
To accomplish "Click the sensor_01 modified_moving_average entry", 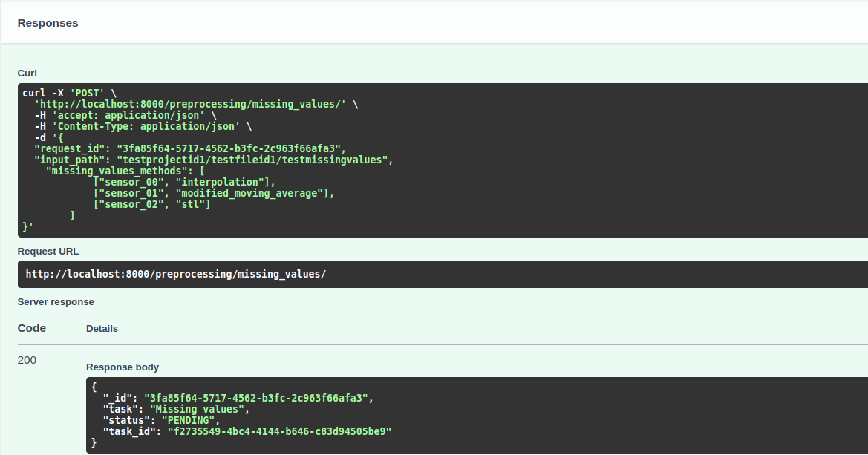I will [x=214, y=193].
